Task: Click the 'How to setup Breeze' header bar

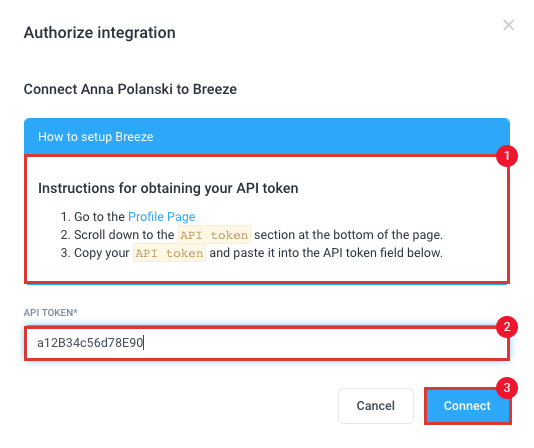Action: tap(267, 137)
